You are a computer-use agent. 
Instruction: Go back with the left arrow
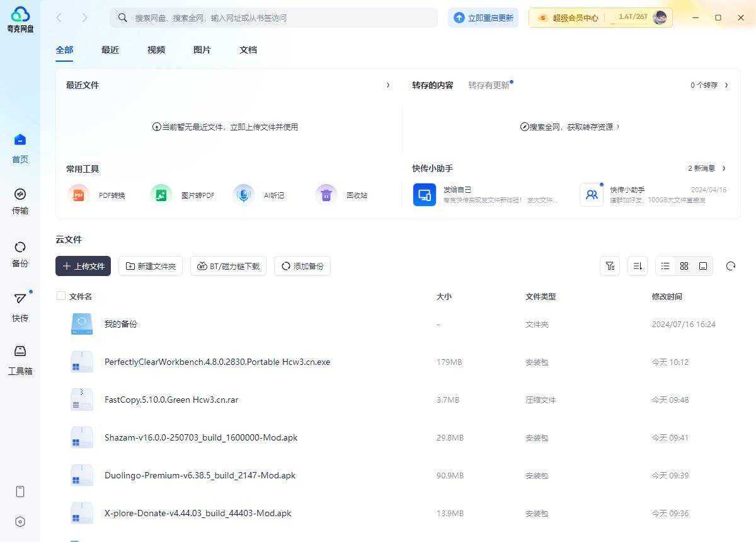tap(59, 18)
